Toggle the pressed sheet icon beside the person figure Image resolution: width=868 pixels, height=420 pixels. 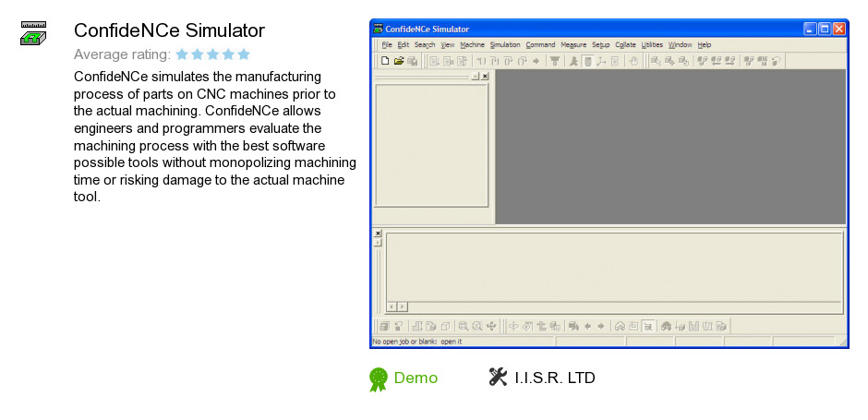click(587, 61)
